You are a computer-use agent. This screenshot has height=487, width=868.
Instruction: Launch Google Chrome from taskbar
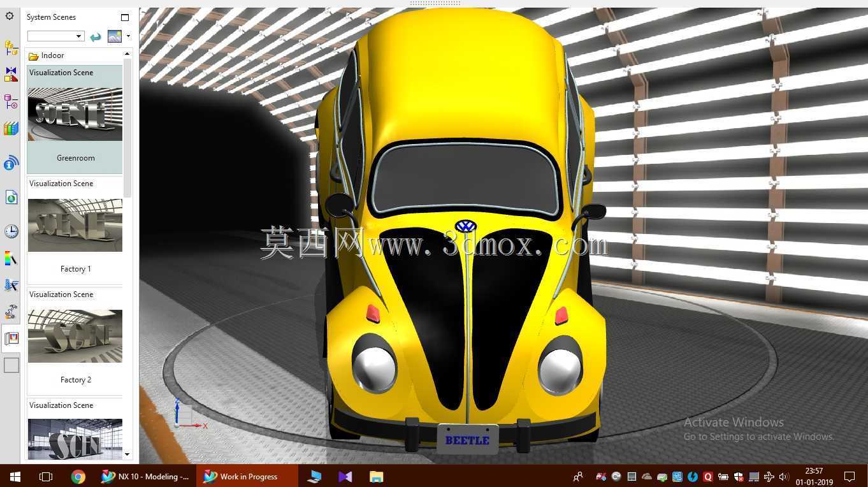(x=78, y=476)
